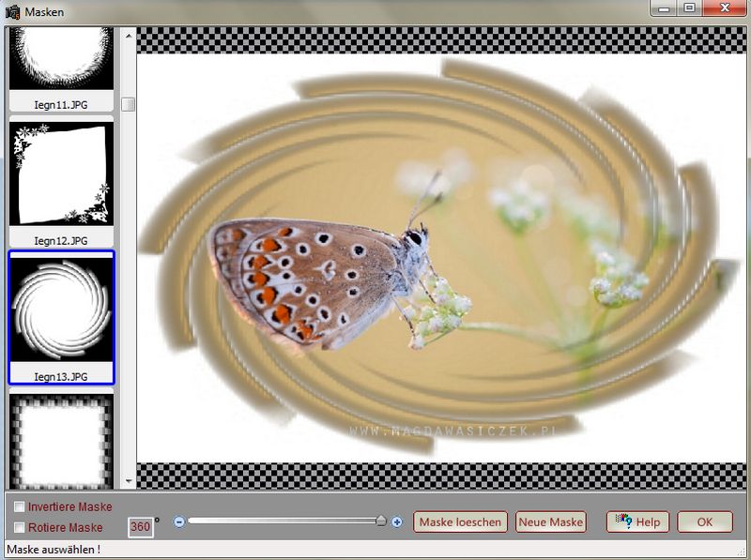Click the minus icon beside the slider

[x=179, y=522]
